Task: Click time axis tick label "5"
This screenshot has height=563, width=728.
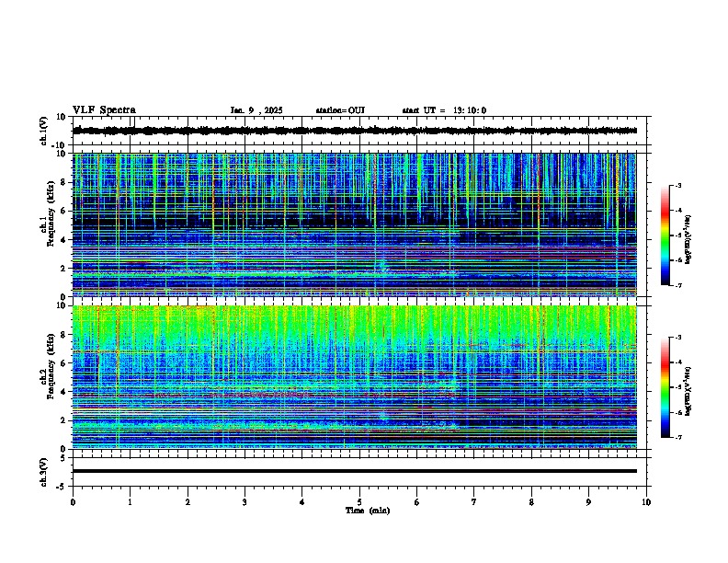Action: [x=359, y=502]
